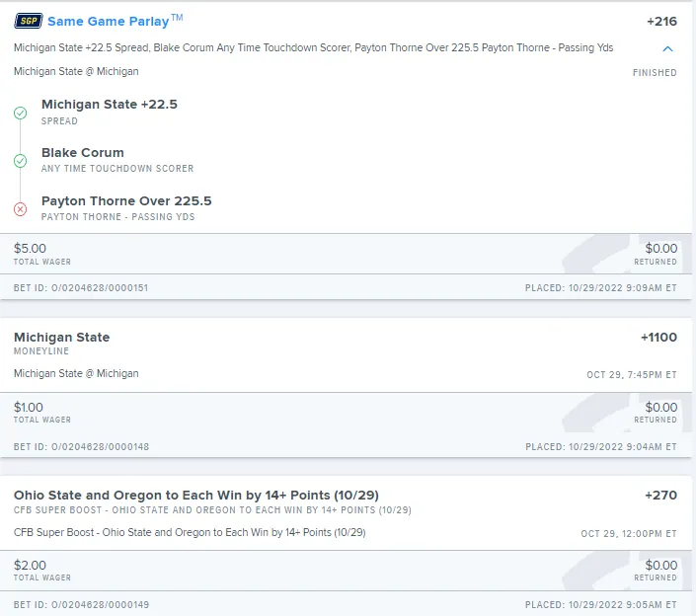Screen dimensions: 696x616
Task: Click the SPREAD label
Action: [x=59, y=121]
